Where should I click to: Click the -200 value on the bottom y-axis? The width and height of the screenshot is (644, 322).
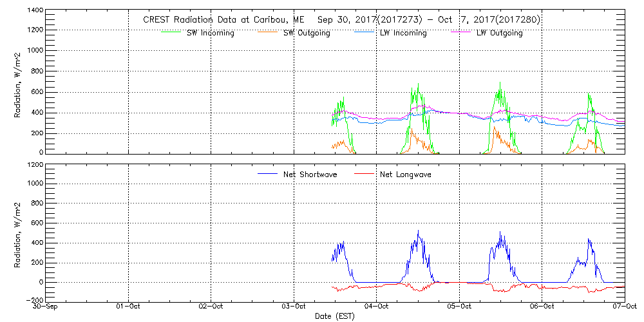click(33, 300)
